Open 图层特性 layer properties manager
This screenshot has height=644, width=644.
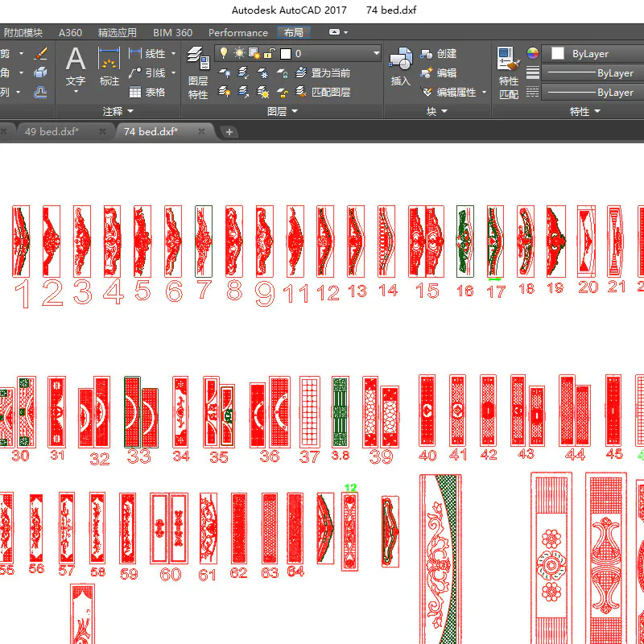(198, 71)
